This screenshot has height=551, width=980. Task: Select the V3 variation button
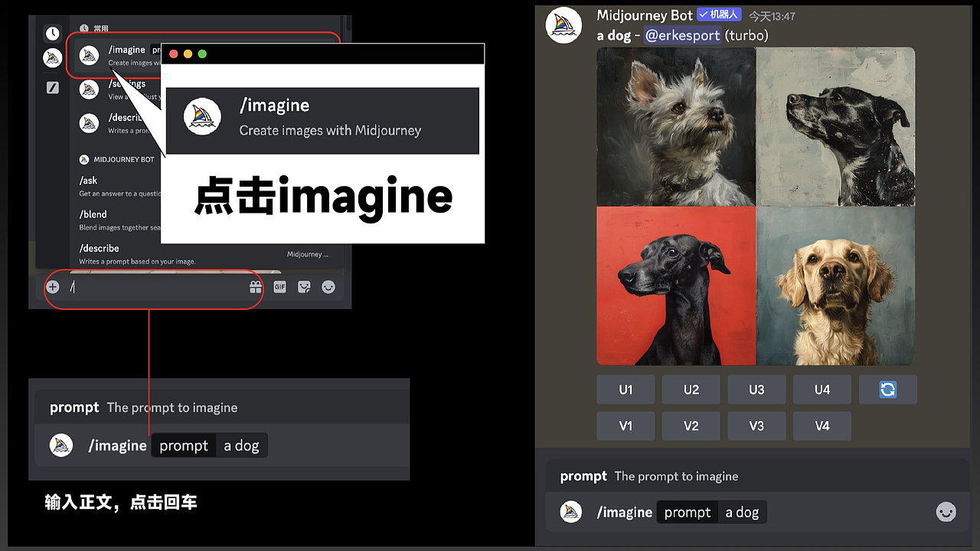click(756, 425)
